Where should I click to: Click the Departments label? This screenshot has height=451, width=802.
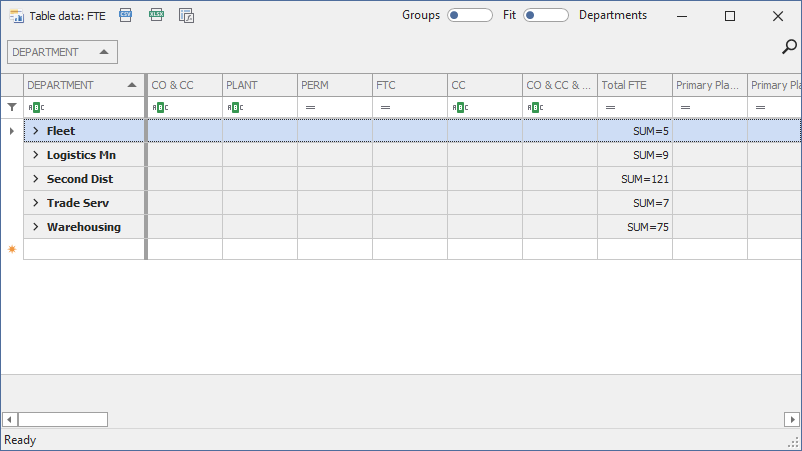612,16
